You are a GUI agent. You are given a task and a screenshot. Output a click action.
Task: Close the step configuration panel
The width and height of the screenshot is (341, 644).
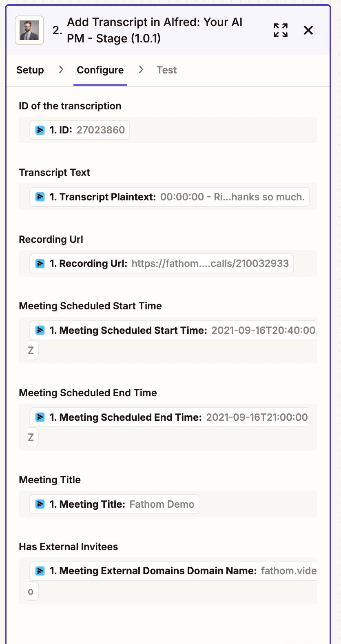click(x=308, y=30)
